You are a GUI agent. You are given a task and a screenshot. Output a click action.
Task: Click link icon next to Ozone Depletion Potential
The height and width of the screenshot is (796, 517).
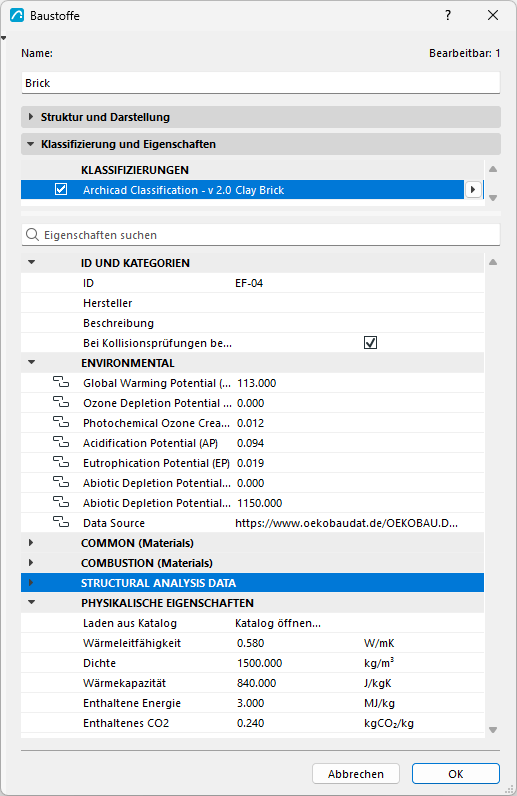pyautogui.click(x=61, y=403)
